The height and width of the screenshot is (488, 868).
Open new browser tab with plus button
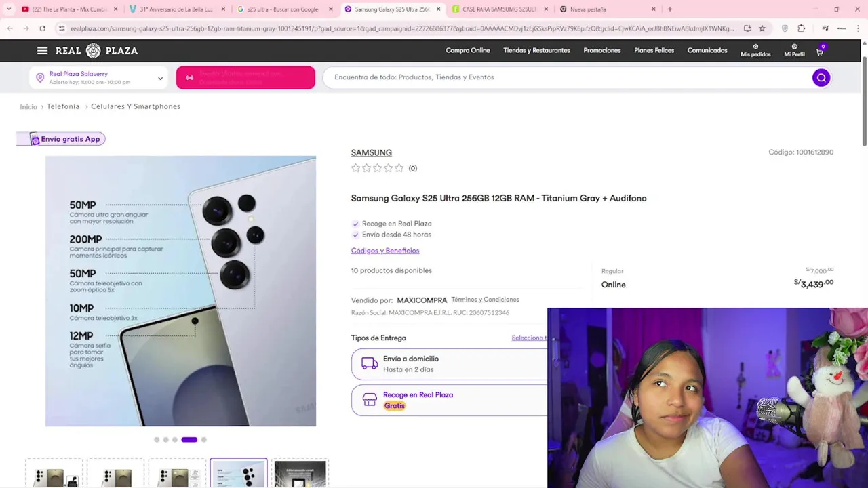point(670,9)
